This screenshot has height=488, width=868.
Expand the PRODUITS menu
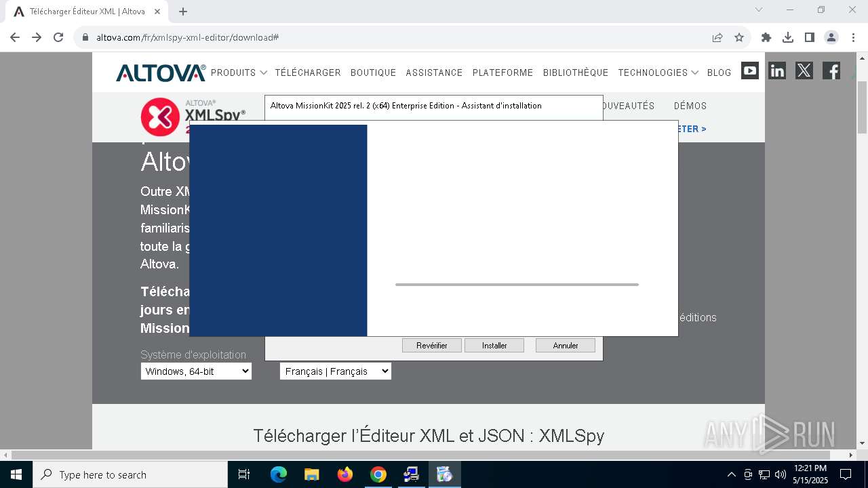click(239, 73)
